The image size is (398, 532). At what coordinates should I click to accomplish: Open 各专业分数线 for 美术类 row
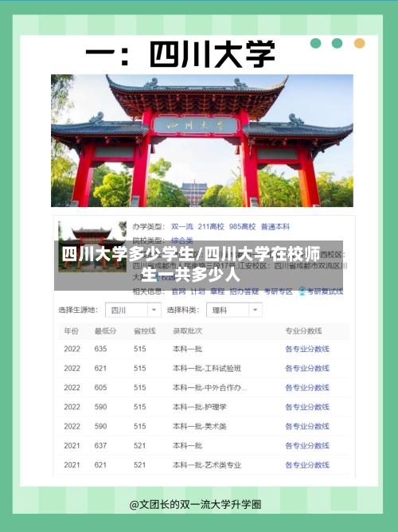click(307, 426)
